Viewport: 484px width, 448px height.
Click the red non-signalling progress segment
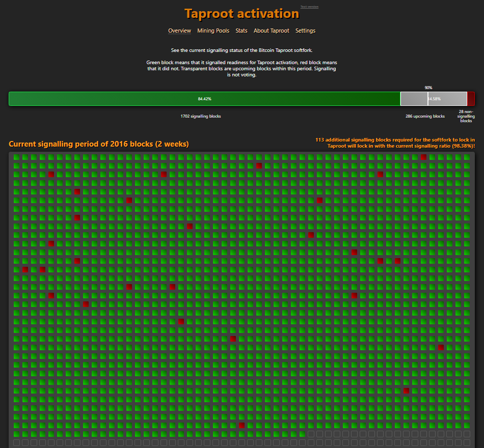coord(471,99)
